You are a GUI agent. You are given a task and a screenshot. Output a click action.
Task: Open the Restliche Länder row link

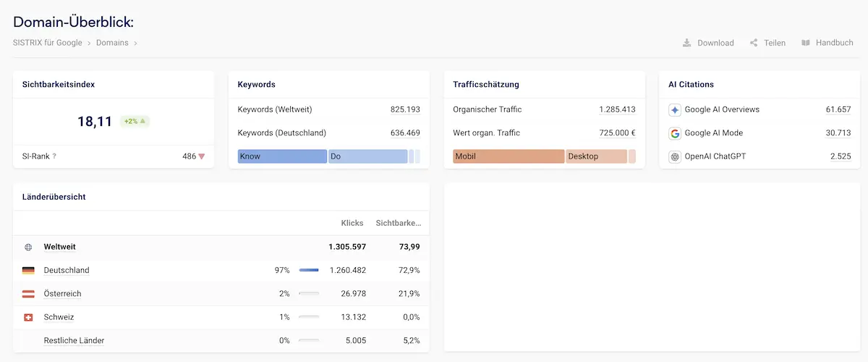click(x=74, y=340)
